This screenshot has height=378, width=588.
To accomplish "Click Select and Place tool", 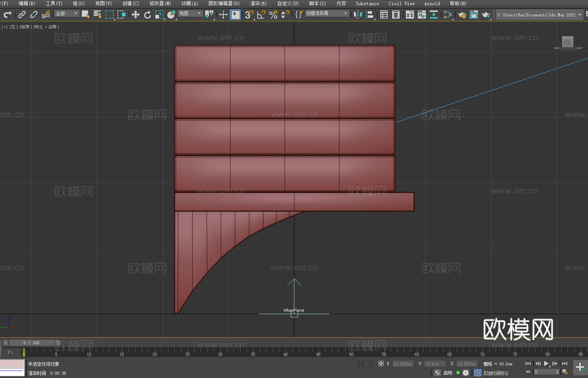I will [x=171, y=14].
